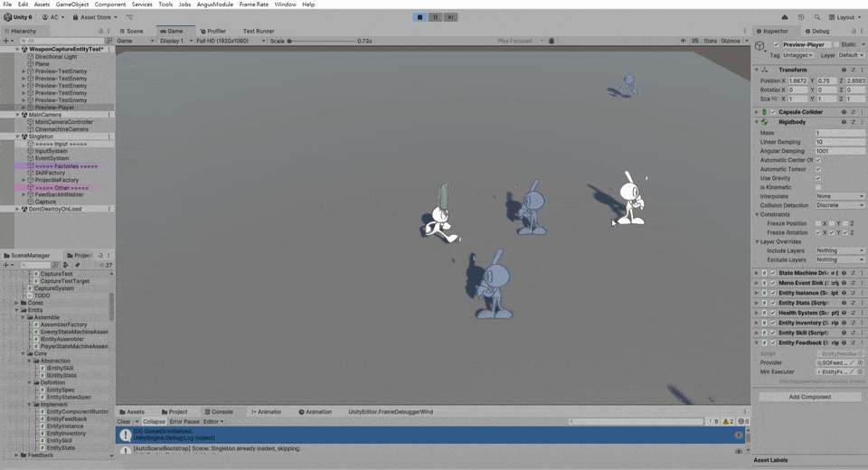
Task: Click the Transform component icon
Action: [x=765, y=70]
